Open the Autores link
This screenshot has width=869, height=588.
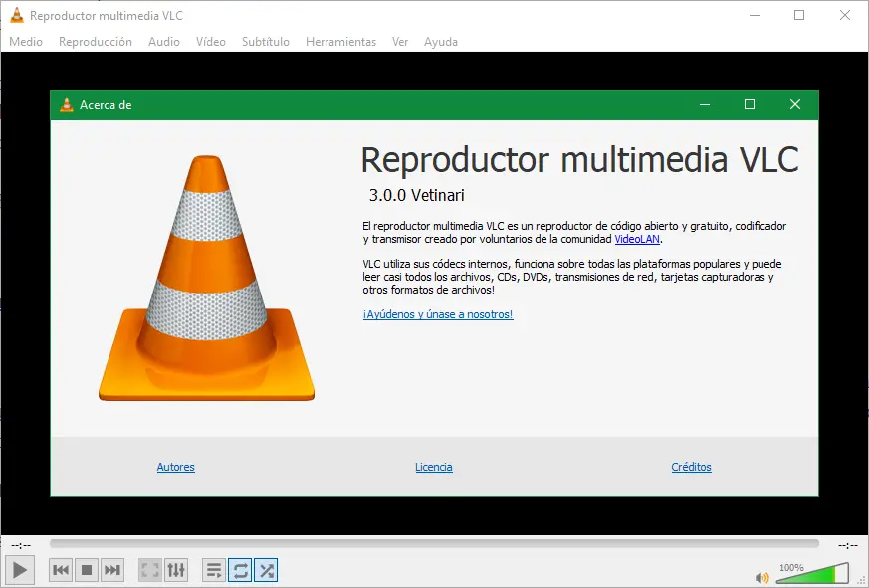[x=175, y=467]
